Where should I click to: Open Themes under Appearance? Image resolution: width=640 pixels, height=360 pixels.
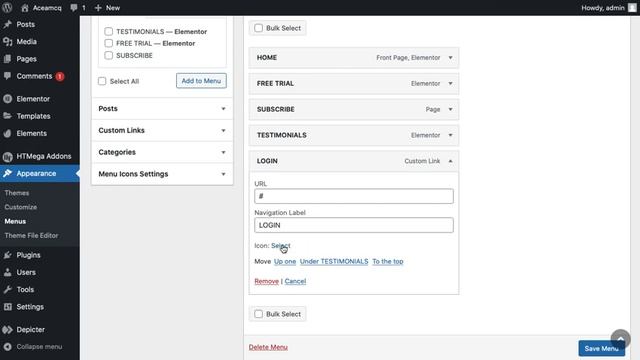click(x=17, y=193)
